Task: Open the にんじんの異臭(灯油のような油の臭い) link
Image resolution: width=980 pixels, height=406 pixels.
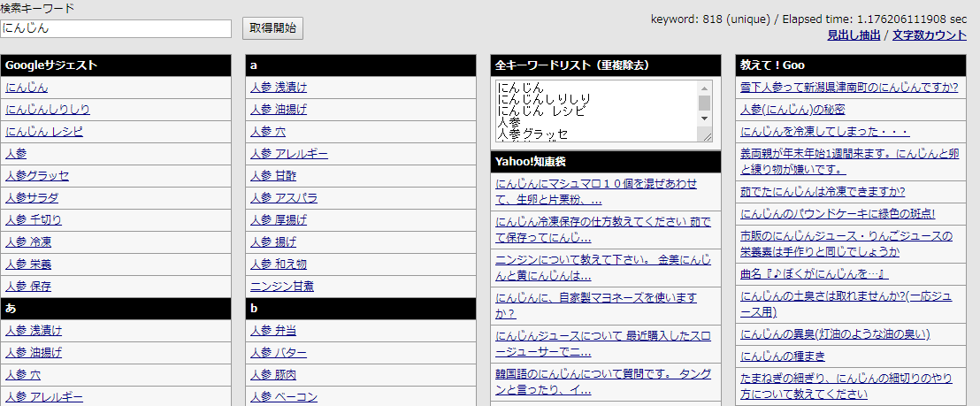Action: (835, 334)
